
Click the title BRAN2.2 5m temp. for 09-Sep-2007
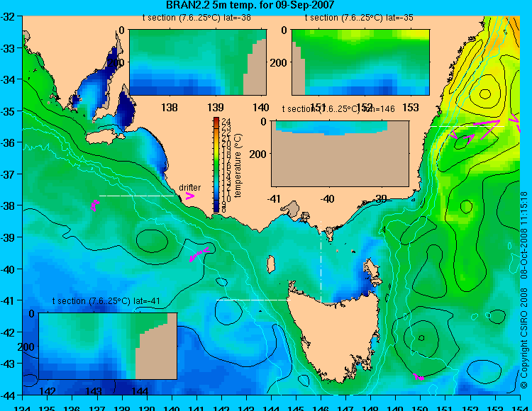250,5
